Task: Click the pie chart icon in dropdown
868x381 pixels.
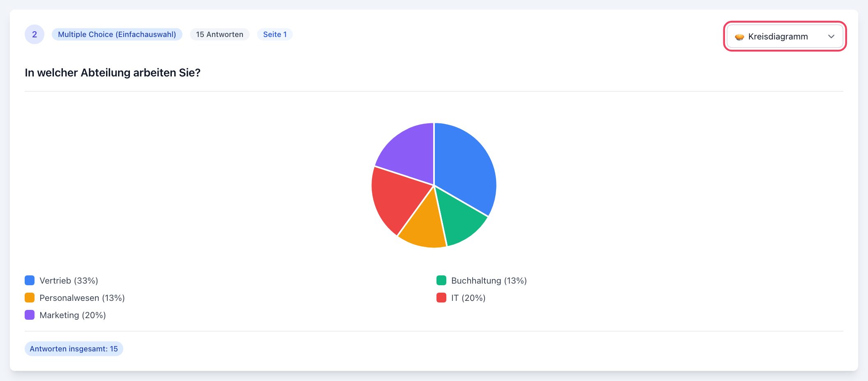Action: [x=739, y=37]
